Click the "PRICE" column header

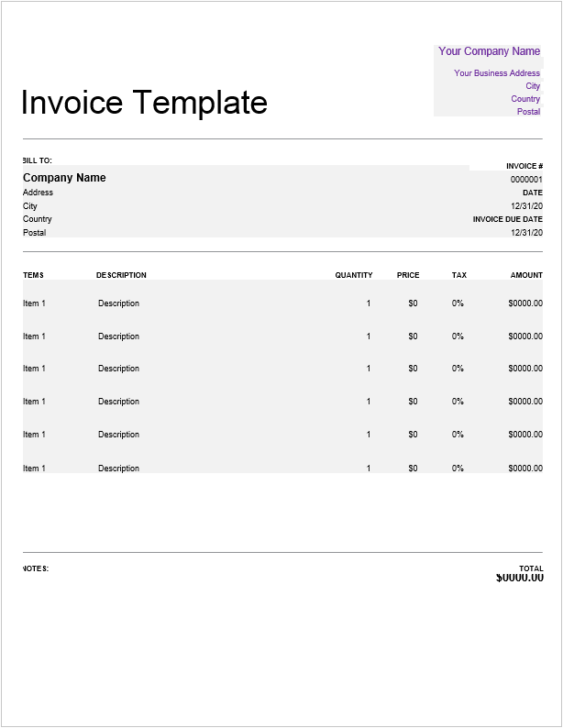408,275
